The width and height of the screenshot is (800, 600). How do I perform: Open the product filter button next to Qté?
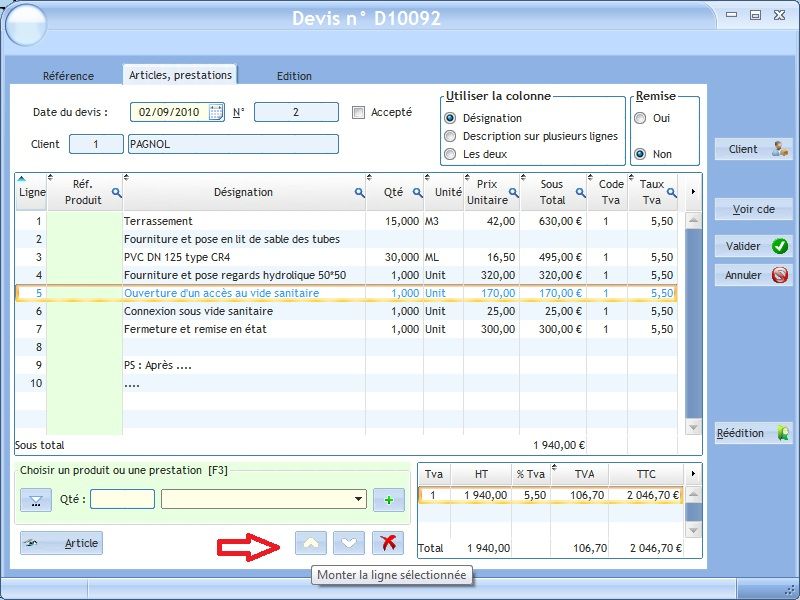(36, 499)
